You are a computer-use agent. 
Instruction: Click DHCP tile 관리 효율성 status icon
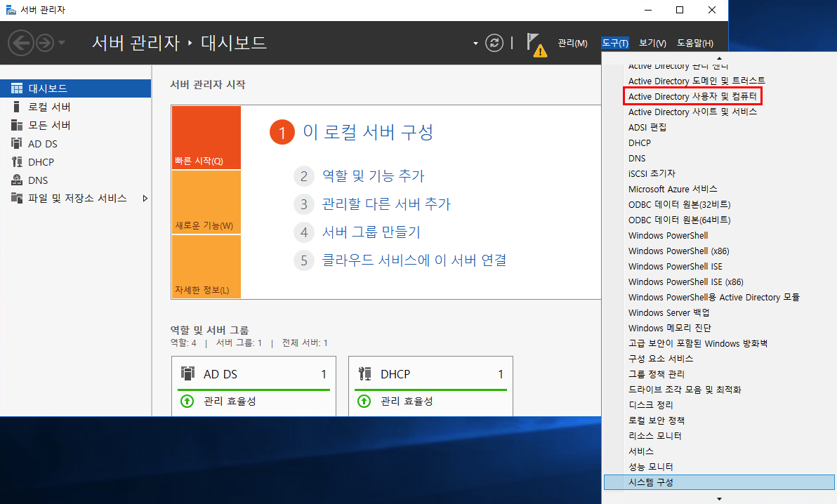pyautogui.click(x=364, y=401)
